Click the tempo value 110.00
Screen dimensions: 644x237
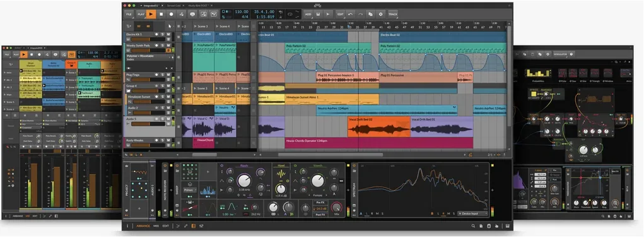pos(242,12)
